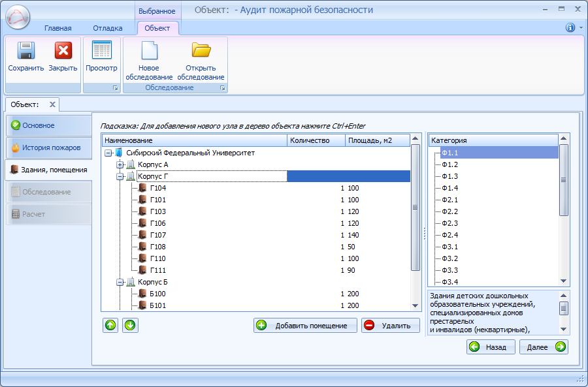
Task: Click the Корпус Б building icon
Action: point(131,282)
